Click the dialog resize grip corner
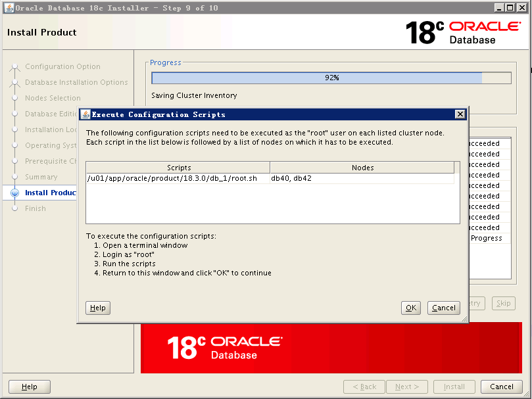This screenshot has height=399, width=532. (x=464, y=319)
